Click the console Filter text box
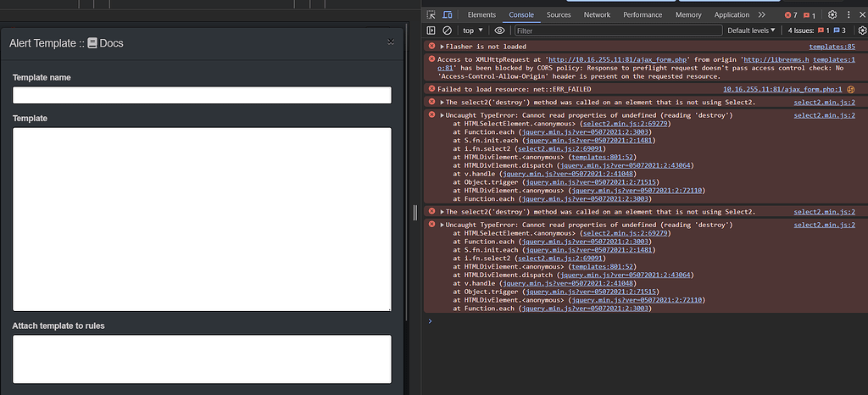The height and width of the screenshot is (395, 868). click(x=618, y=31)
